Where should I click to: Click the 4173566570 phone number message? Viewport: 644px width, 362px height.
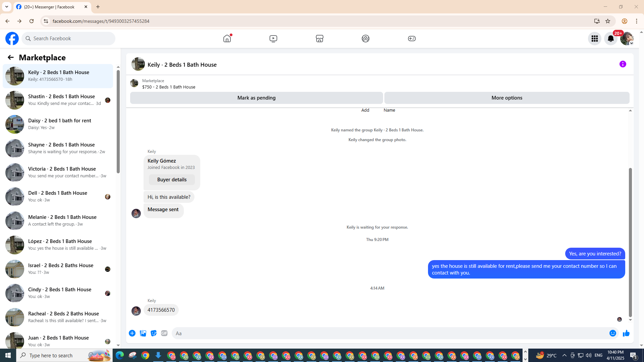(161, 310)
